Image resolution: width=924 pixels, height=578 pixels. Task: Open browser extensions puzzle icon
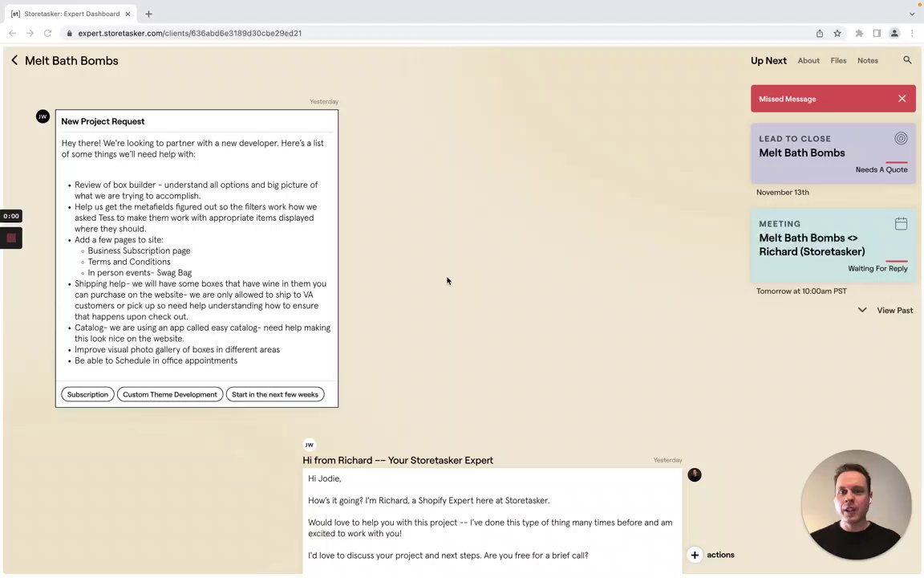click(x=859, y=33)
